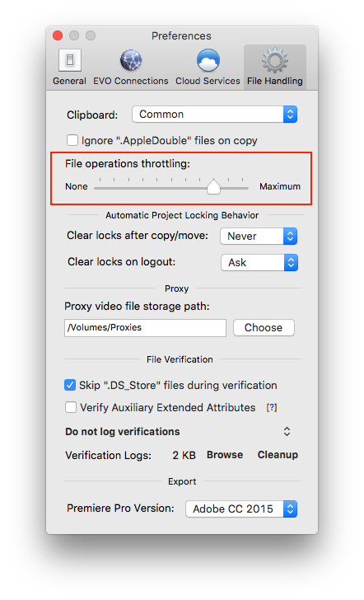Open the Clipboard Common dropdown
Screen dimensions: 364x600
(214, 115)
